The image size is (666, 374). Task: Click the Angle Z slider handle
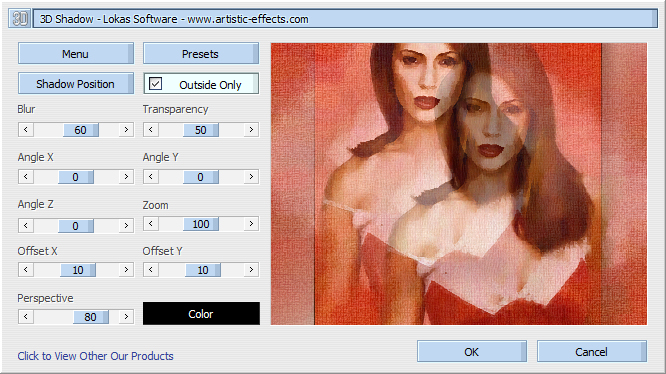[x=76, y=226]
